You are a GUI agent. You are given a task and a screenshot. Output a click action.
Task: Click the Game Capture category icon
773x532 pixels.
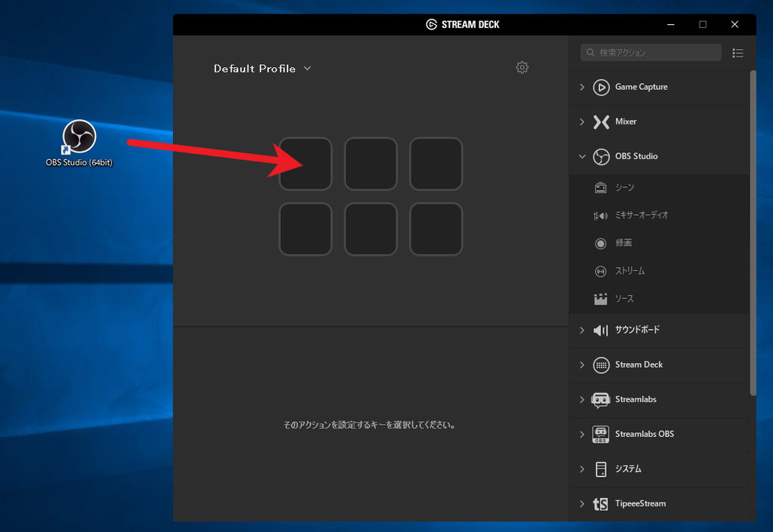coord(601,88)
